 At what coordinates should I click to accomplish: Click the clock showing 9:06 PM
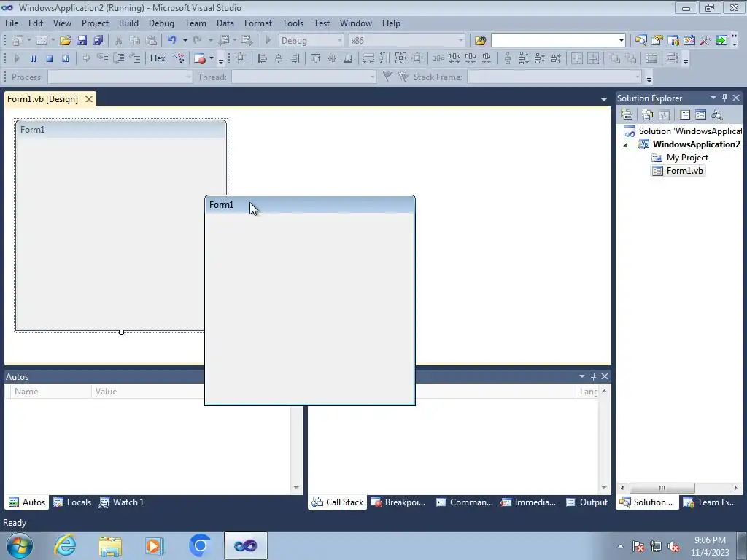click(710, 540)
